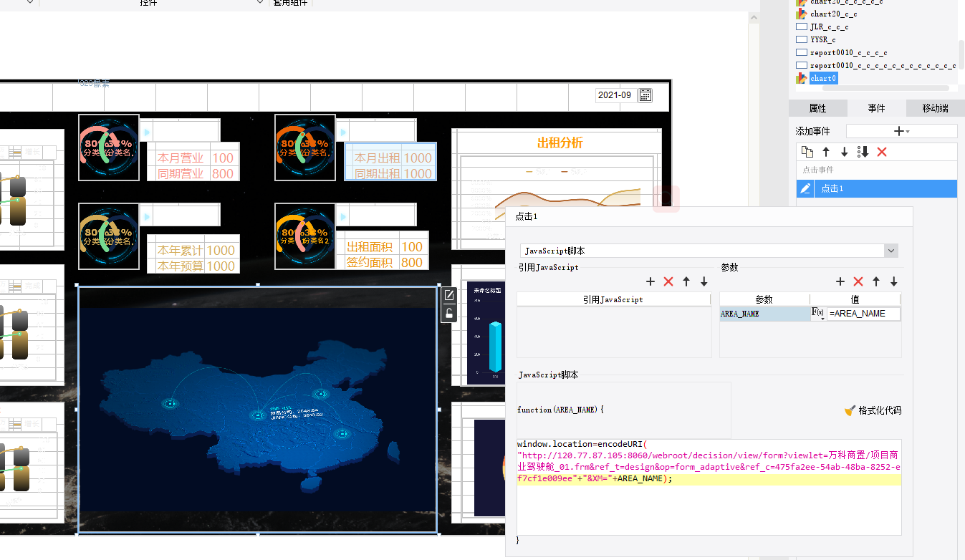Click chart icon of chart0 tree item

click(x=802, y=78)
